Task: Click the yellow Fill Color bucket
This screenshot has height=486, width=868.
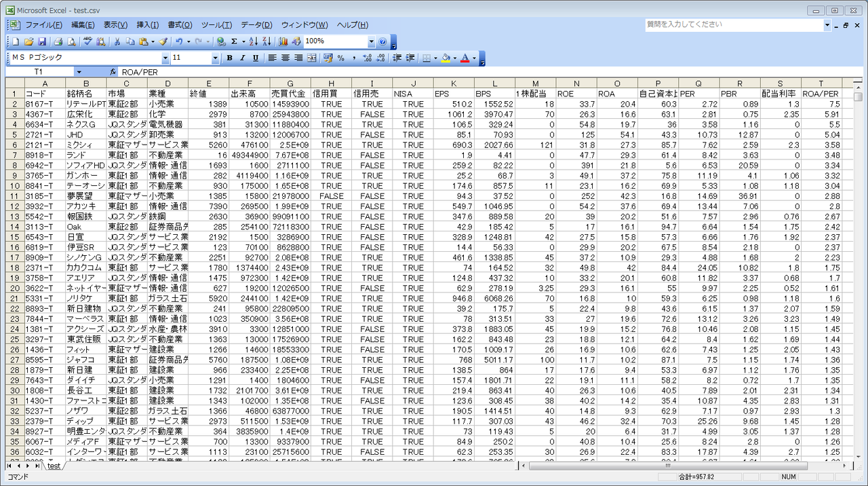Action: click(446, 58)
